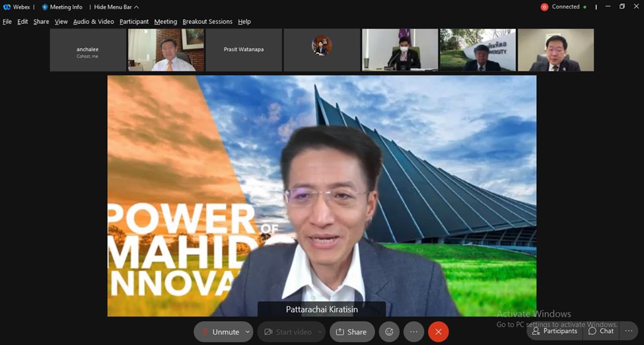Open Meeting Info in the title bar
The image size is (644, 345).
63,7
